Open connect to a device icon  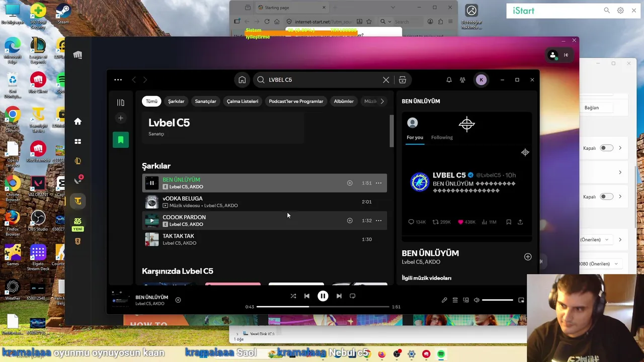[466, 300]
